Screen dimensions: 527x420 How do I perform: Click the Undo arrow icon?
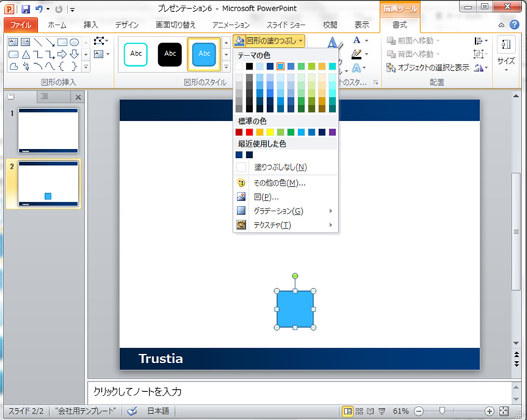[39, 9]
